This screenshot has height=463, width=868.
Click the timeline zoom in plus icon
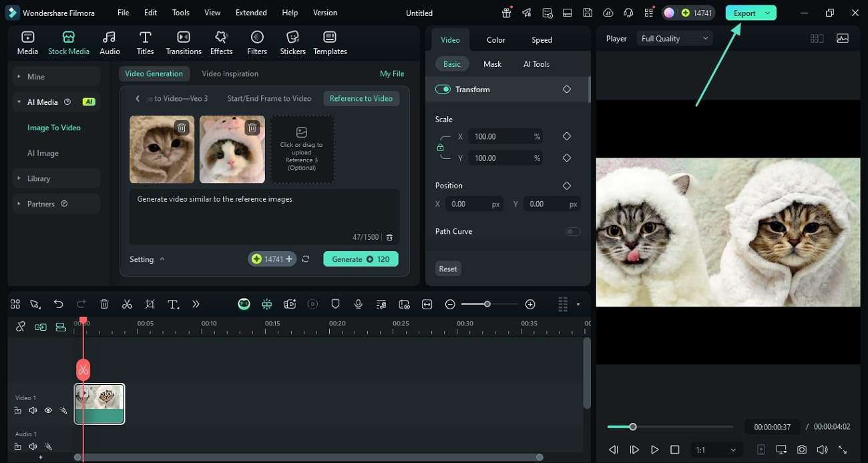530,304
